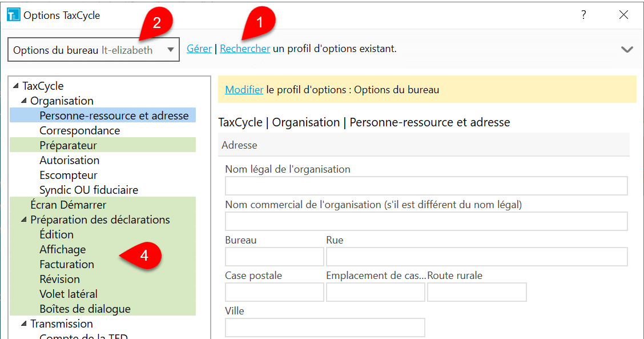The width and height of the screenshot is (644, 339).
Task: Select Édition under Préparation des déclarations
Action: [x=103, y=234]
